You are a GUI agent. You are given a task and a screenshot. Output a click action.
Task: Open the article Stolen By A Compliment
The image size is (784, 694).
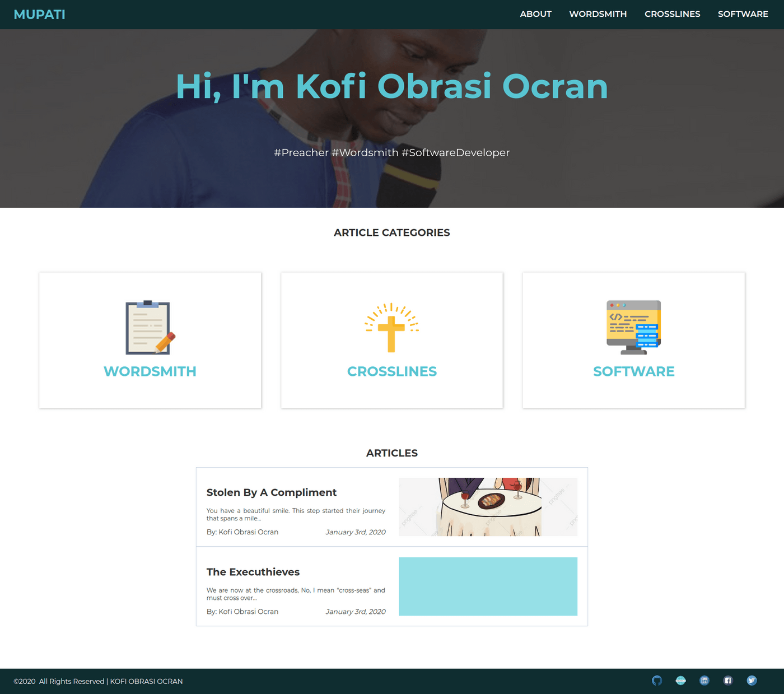click(271, 492)
